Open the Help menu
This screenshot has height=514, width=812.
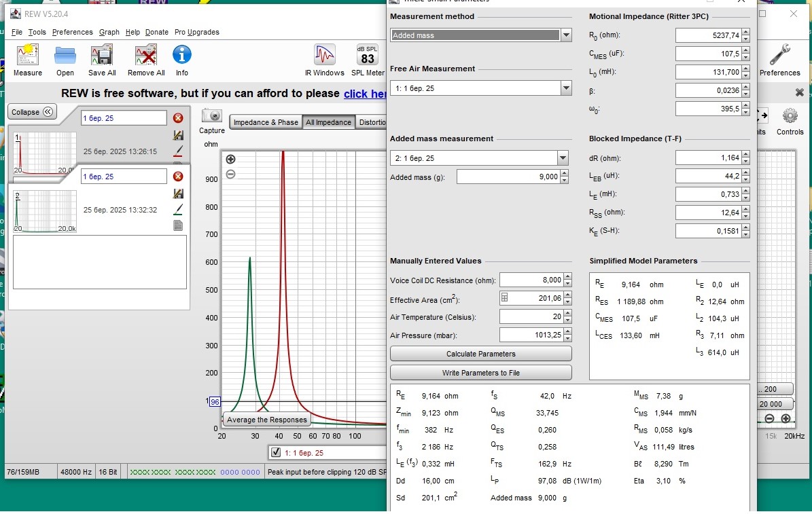pos(133,32)
